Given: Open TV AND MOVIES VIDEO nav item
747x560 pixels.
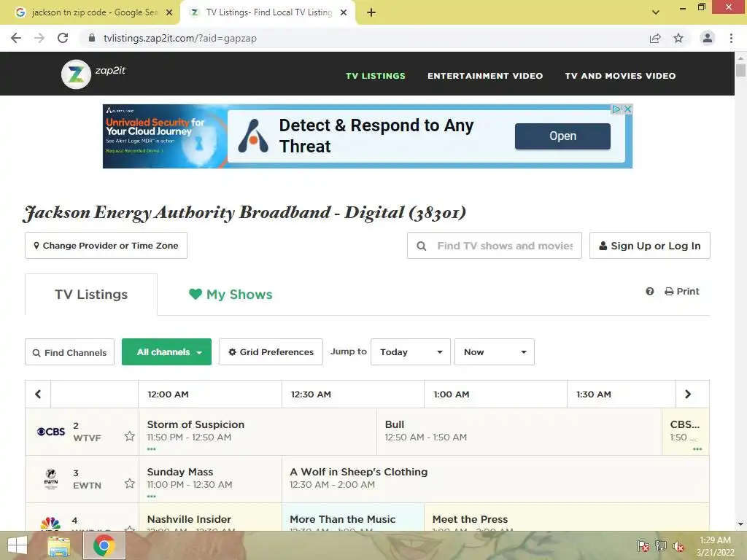Looking at the screenshot, I should [620, 76].
